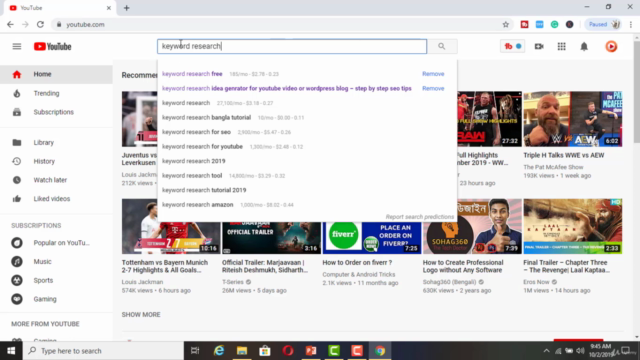Go to Home in the sidebar
The width and height of the screenshot is (640, 360).
coord(56,74)
